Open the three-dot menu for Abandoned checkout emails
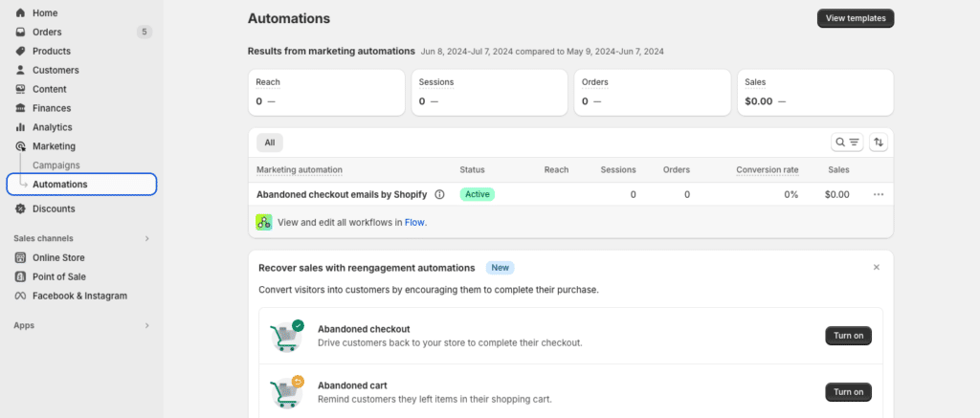Screen dimensions: 980x418 pyautogui.click(x=879, y=194)
